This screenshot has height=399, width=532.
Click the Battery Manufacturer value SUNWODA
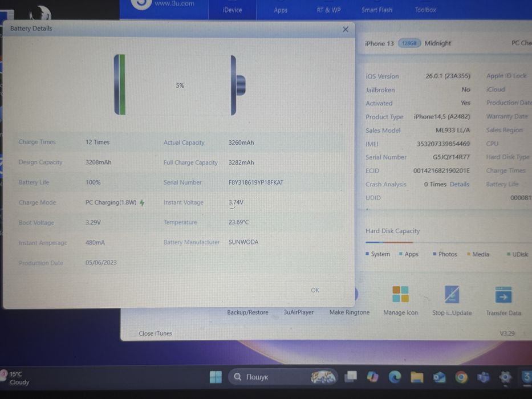coord(243,242)
